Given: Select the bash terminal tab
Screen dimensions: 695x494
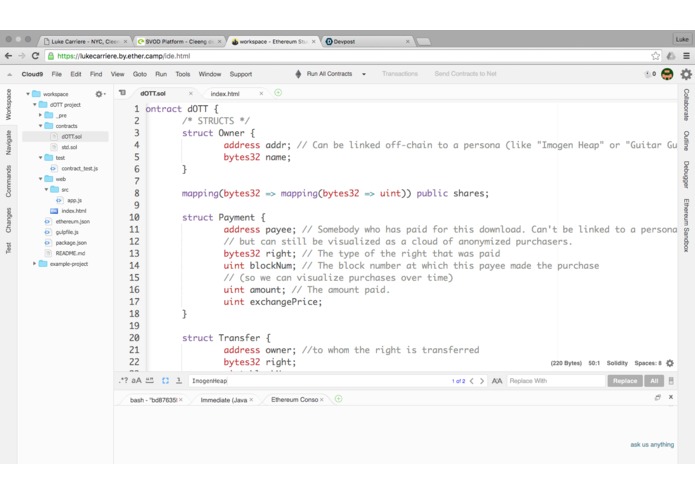Looking at the screenshot, I should (x=153, y=400).
